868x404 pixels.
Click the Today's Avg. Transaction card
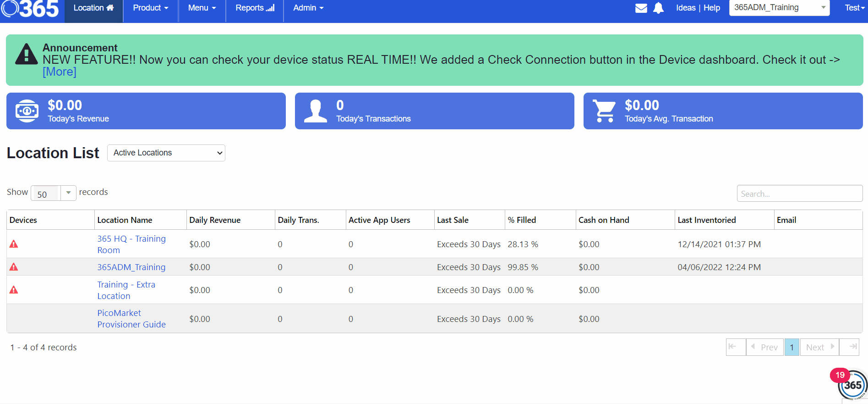tap(723, 111)
